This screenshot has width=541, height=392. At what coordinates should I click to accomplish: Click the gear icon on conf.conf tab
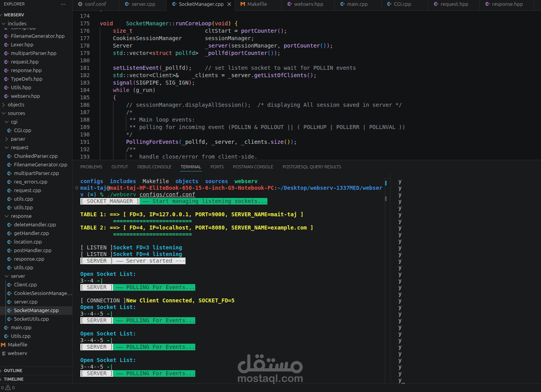click(x=80, y=4)
